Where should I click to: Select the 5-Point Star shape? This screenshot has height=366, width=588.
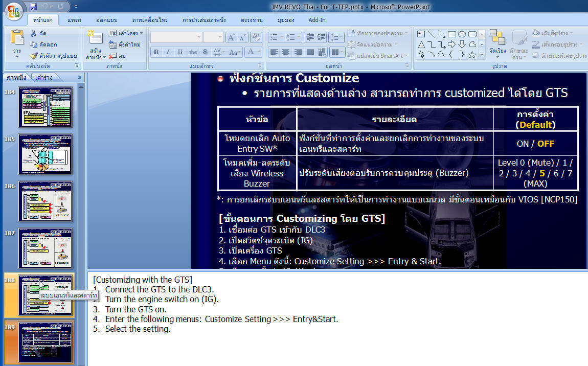click(472, 55)
